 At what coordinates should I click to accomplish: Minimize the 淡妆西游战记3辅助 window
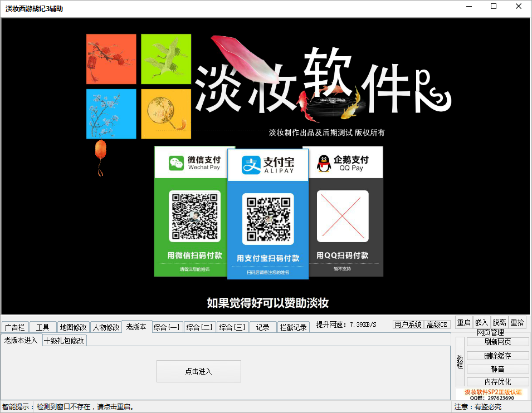(469, 7)
